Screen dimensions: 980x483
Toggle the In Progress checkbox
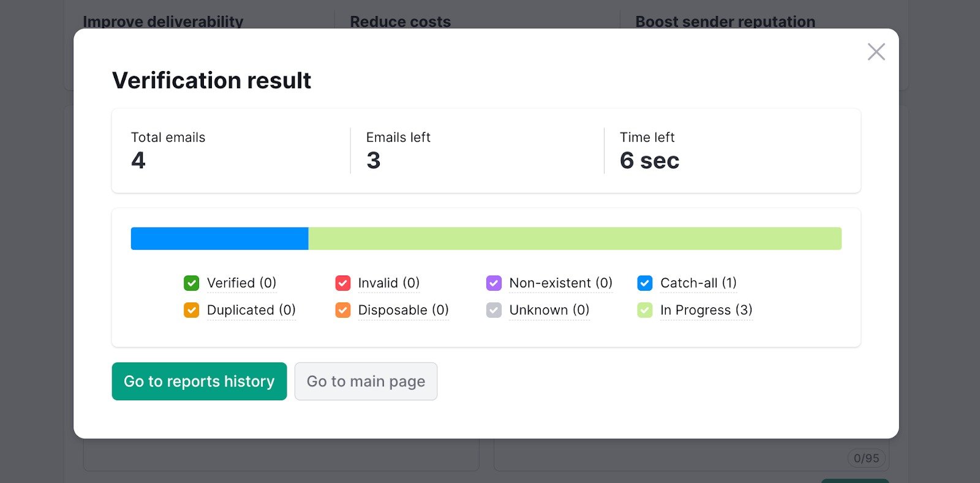(x=645, y=310)
